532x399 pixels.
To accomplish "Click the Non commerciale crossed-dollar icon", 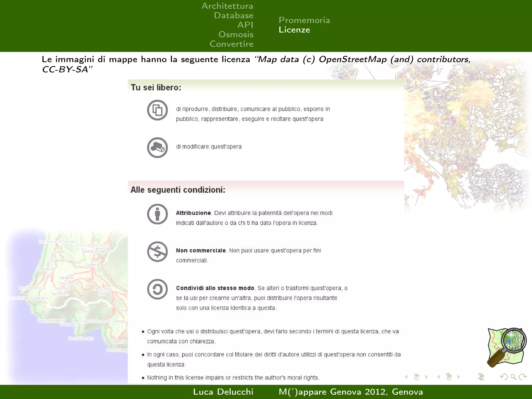I will click(157, 252).
